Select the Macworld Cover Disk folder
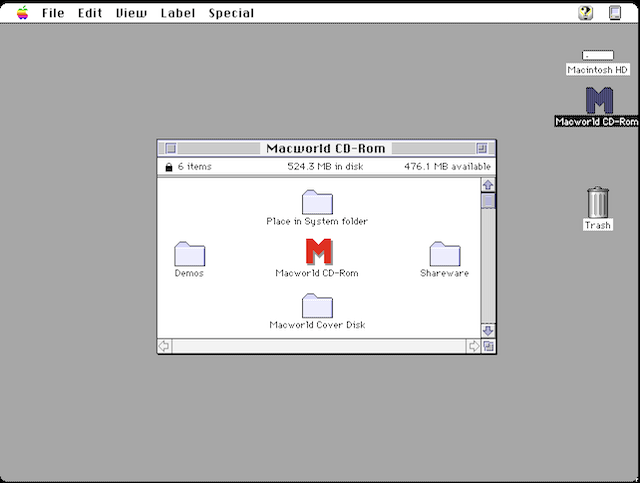 317,305
